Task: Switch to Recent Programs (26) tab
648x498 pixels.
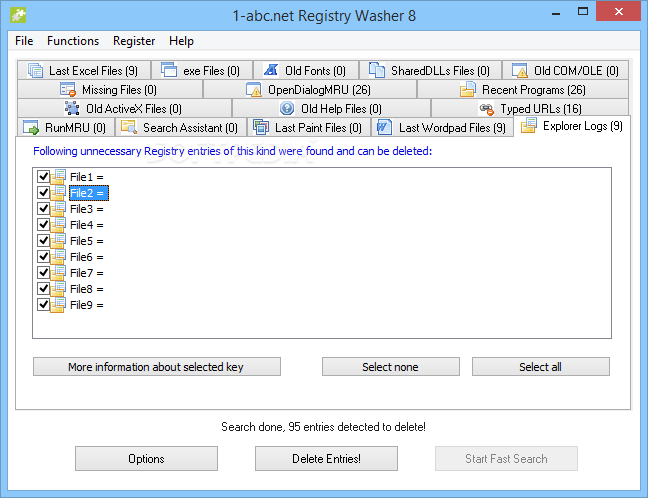Action: [x=523, y=89]
